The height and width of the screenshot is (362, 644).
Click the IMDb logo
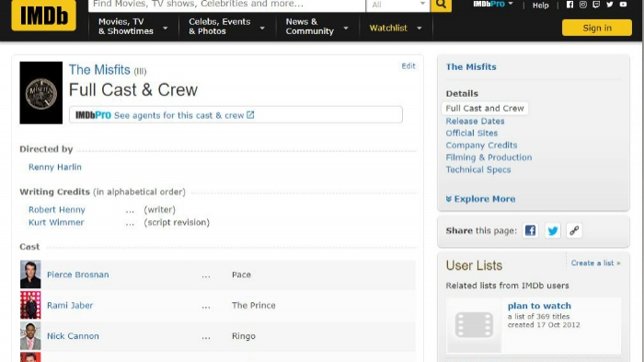(43, 16)
